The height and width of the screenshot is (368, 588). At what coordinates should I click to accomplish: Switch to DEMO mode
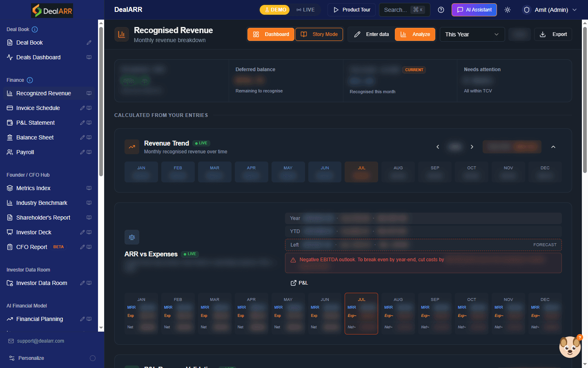pos(275,10)
